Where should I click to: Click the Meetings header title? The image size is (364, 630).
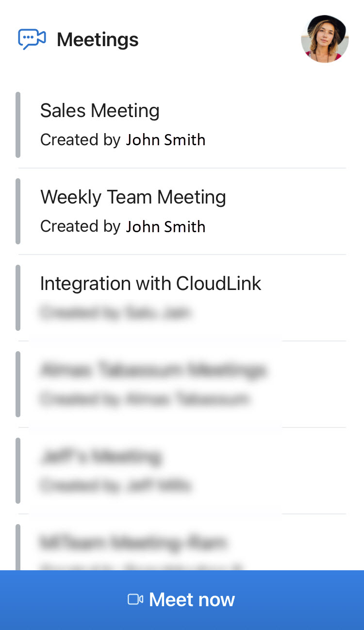coord(98,39)
